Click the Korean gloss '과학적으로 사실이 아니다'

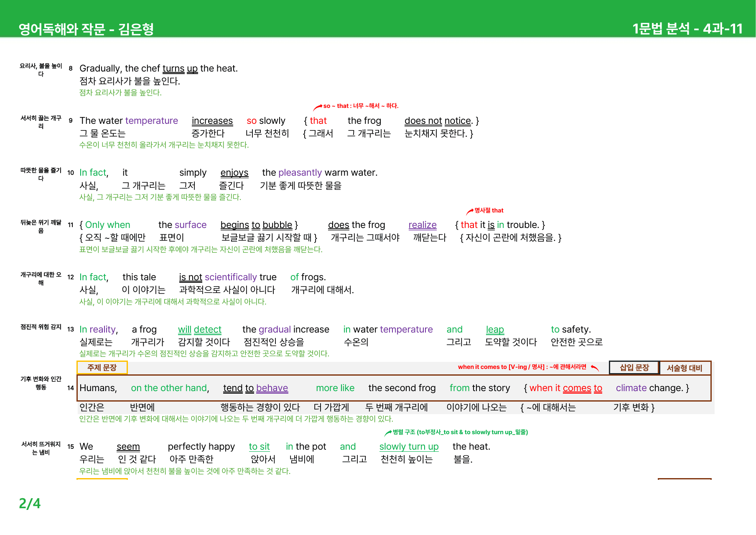point(227,290)
